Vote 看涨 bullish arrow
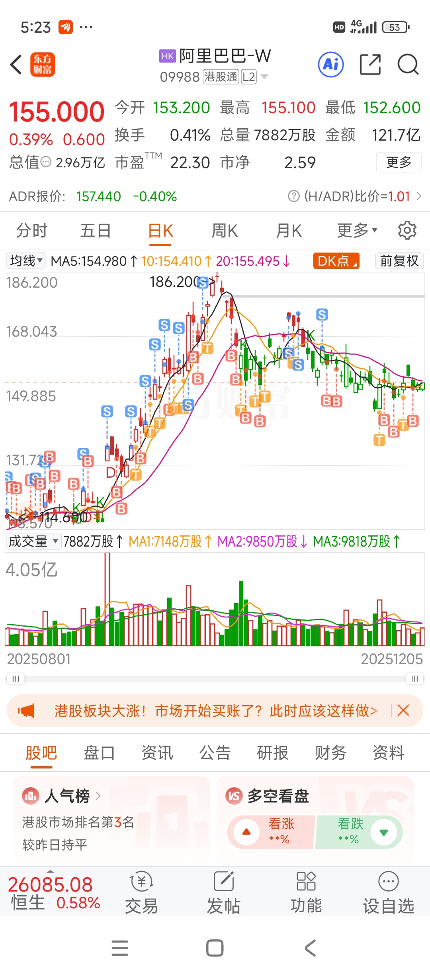 (x=246, y=832)
